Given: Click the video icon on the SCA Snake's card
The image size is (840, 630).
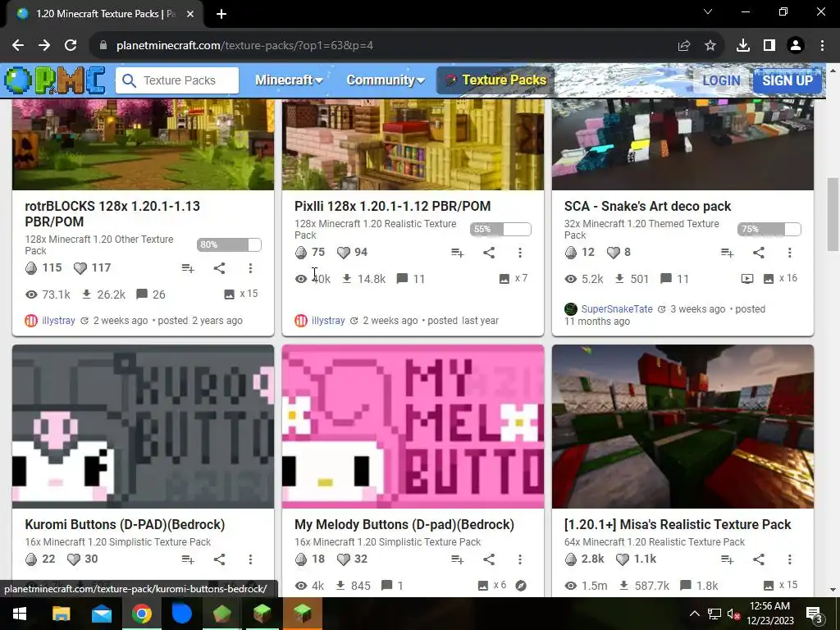Looking at the screenshot, I should 746,279.
